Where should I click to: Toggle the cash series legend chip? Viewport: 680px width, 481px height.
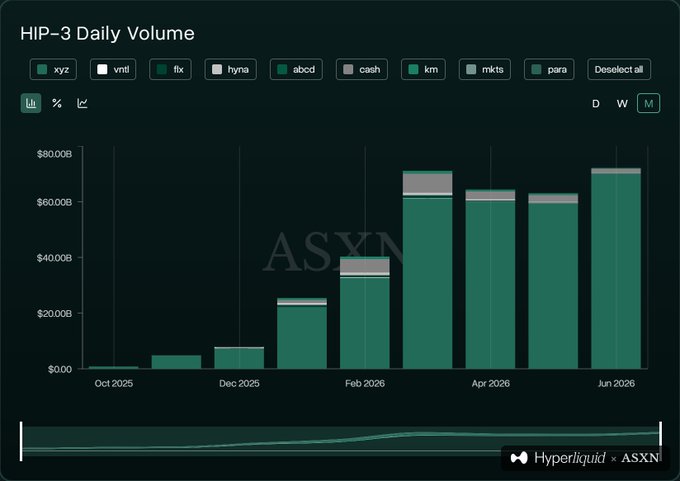[x=362, y=69]
